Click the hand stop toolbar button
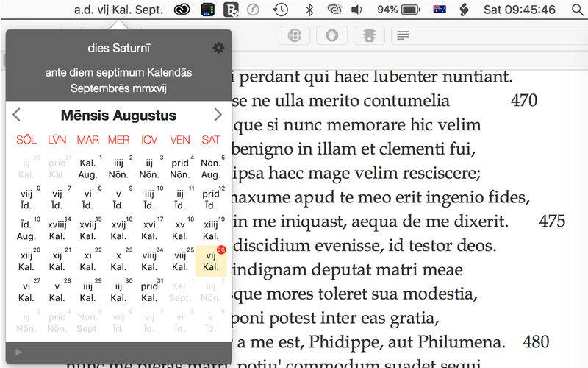588x368 pixels. (332, 35)
